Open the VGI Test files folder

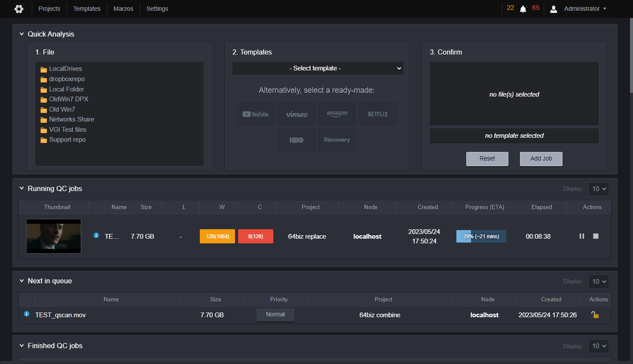coord(63,130)
